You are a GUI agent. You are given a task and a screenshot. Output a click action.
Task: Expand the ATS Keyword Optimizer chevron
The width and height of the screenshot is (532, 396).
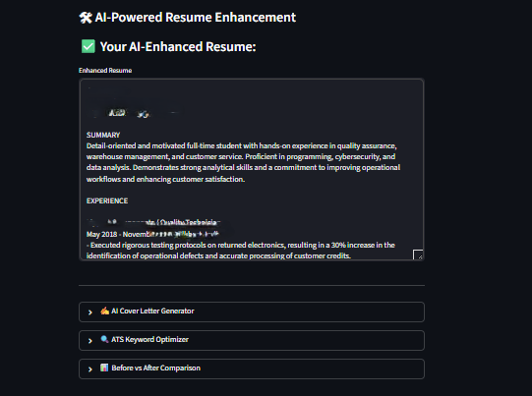[x=89, y=341]
